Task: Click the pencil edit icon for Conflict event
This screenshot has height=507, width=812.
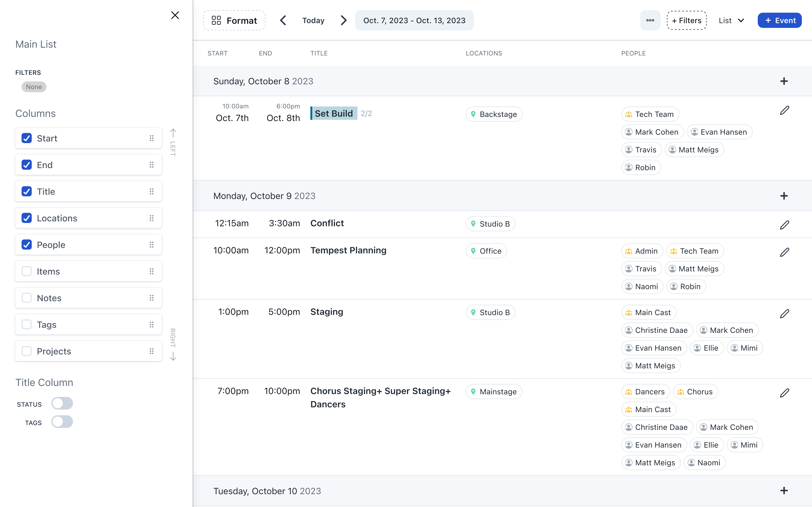Action: [784, 225]
